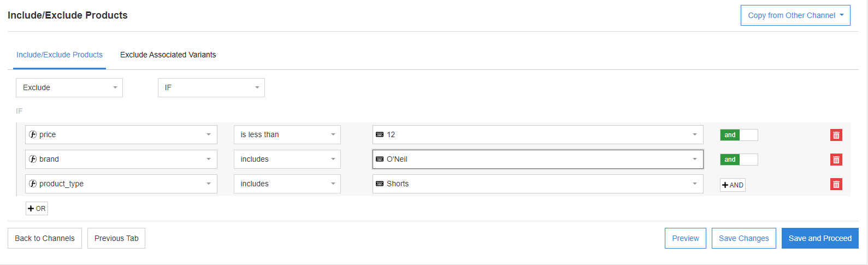Click the keyboard icon next to Shorts
The image size is (868, 265).
(x=380, y=184)
